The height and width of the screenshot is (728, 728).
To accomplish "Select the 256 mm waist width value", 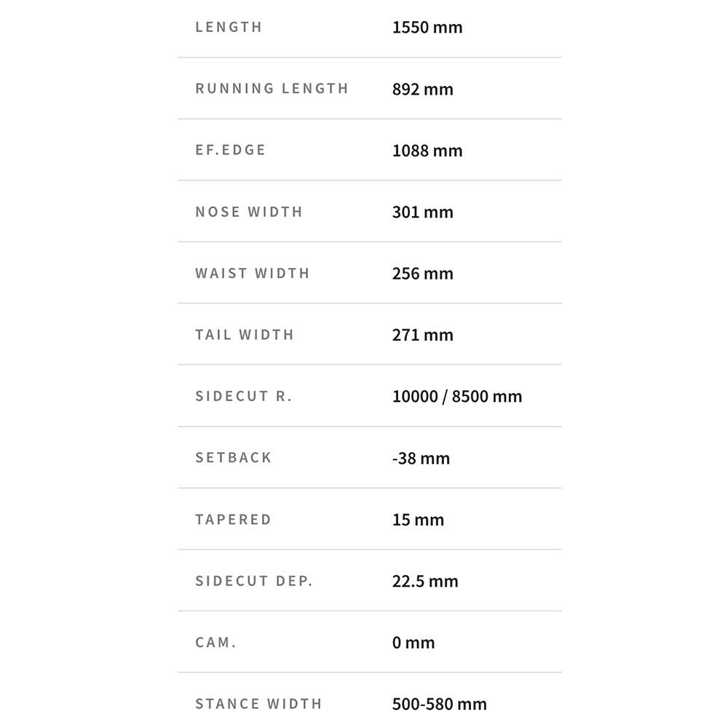I will pyautogui.click(x=422, y=274).
